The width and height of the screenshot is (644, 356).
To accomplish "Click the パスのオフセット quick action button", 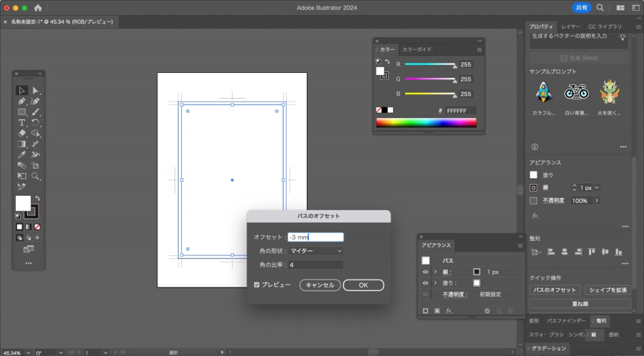I will (555, 290).
